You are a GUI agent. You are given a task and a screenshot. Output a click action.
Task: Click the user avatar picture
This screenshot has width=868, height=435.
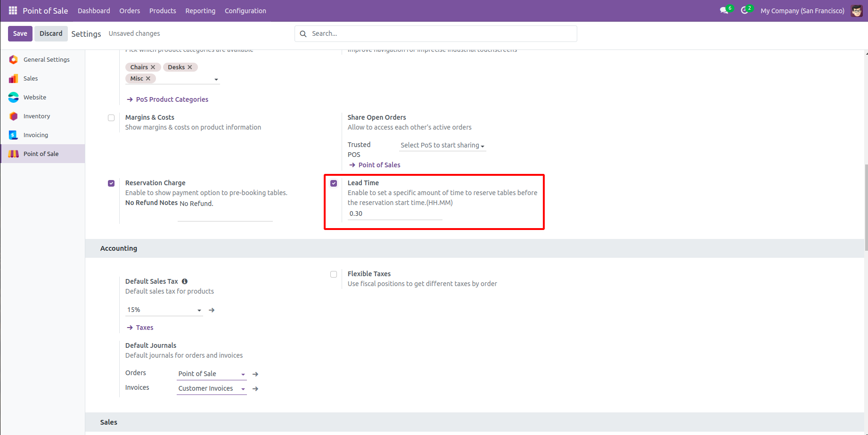[857, 10]
